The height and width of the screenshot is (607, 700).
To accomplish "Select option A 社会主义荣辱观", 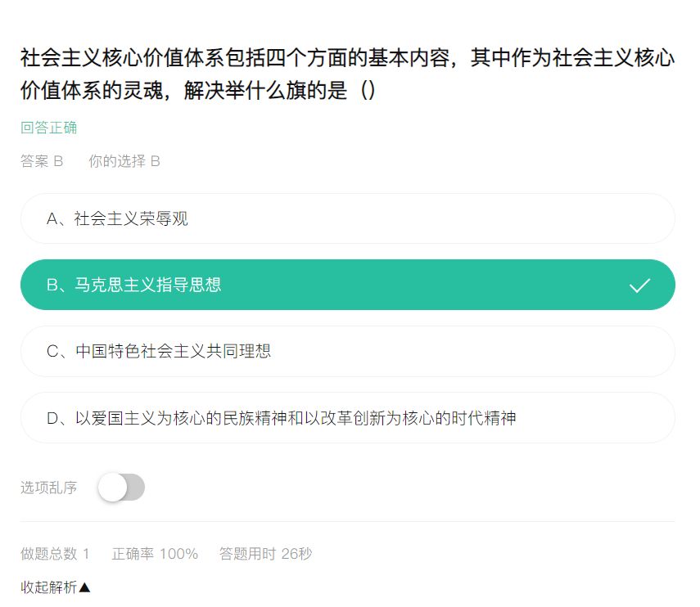I will click(348, 218).
